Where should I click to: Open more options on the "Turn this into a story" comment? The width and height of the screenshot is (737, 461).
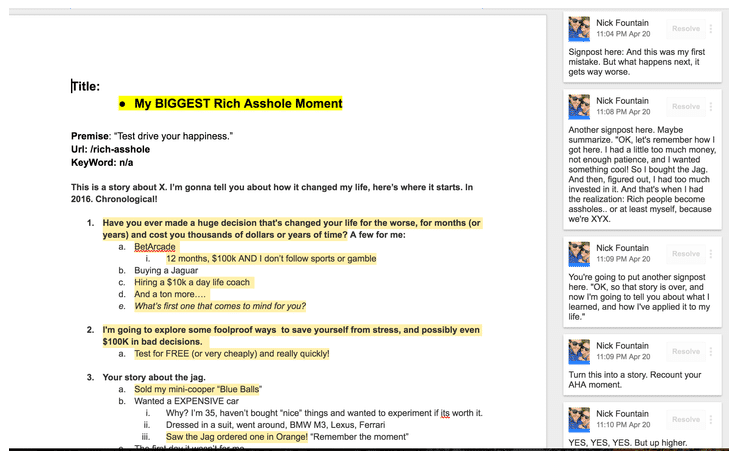[711, 352]
